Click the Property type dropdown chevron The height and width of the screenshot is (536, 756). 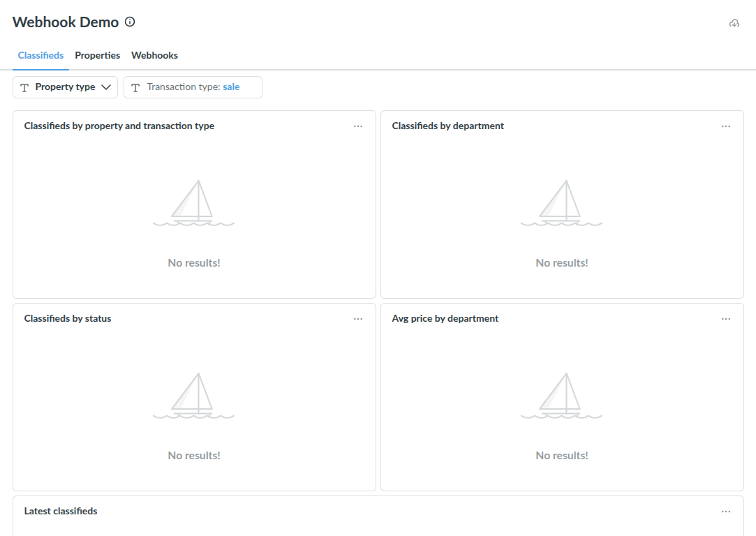pyautogui.click(x=106, y=87)
